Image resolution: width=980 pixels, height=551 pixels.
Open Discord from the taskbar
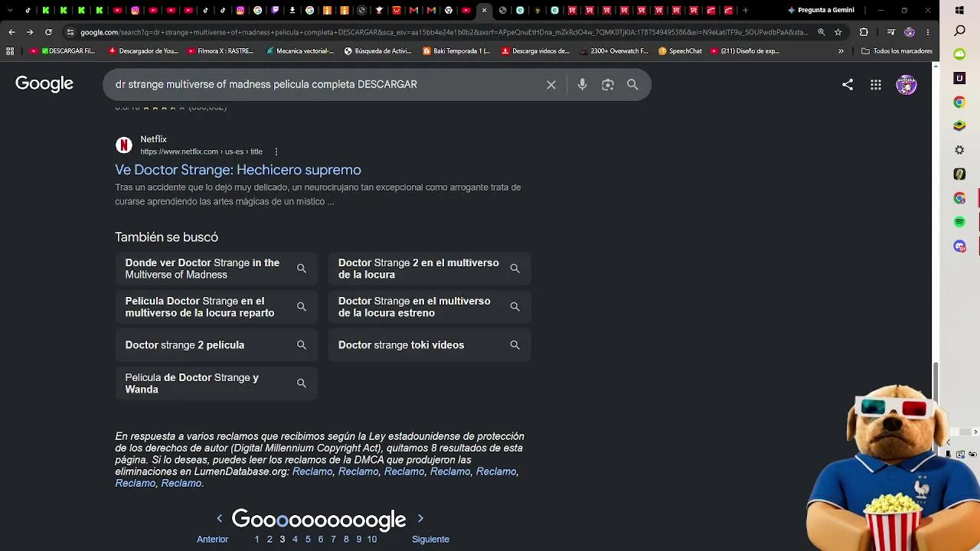click(959, 246)
